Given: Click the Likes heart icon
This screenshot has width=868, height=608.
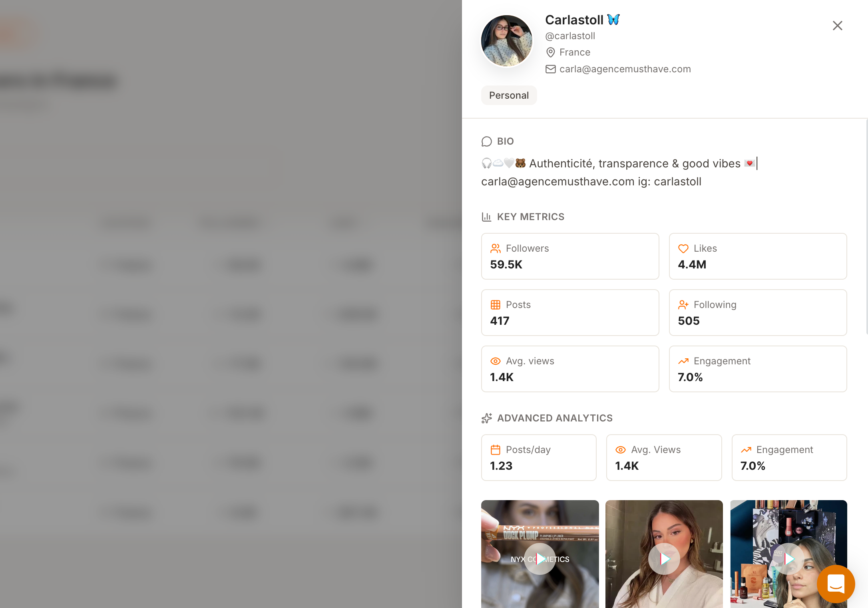Looking at the screenshot, I should [x=683, y=248].
